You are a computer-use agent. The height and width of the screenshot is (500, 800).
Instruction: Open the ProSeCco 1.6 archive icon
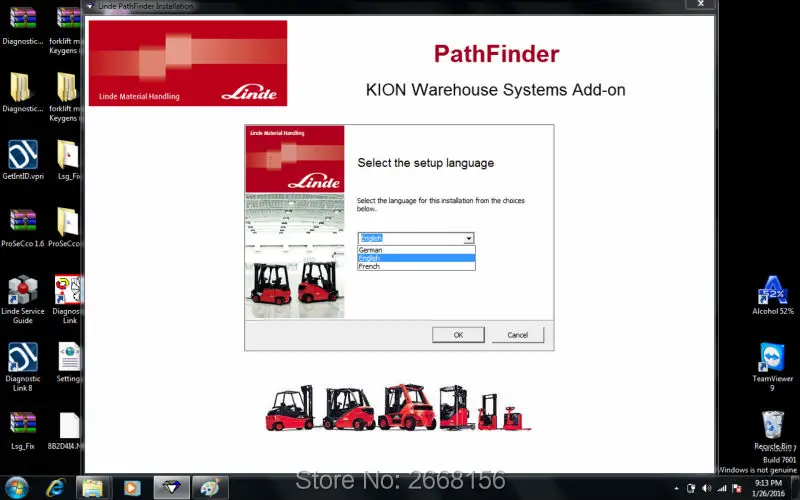pos(22,228)
